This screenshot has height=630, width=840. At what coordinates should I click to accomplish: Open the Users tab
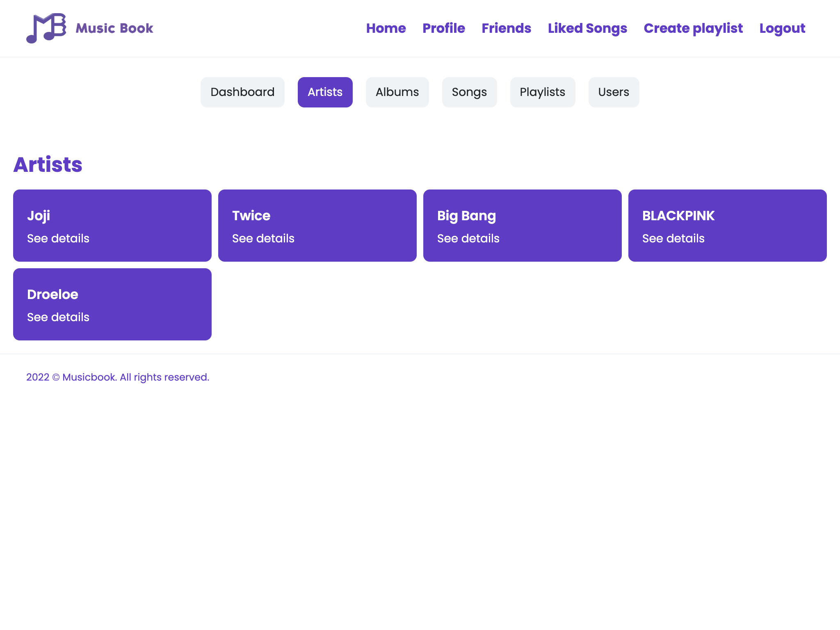pos(613,92)
